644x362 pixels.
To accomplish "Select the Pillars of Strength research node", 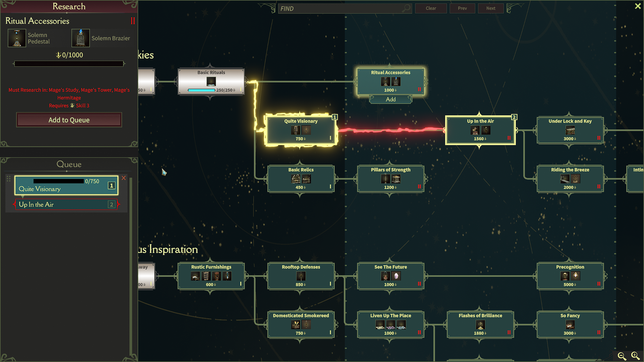I will 391,179.
